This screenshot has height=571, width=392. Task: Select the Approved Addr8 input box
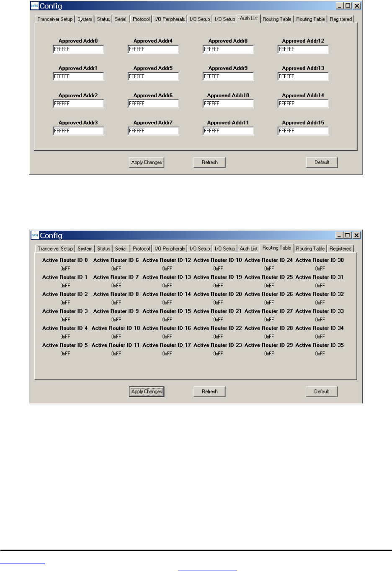tap(228, 49)
